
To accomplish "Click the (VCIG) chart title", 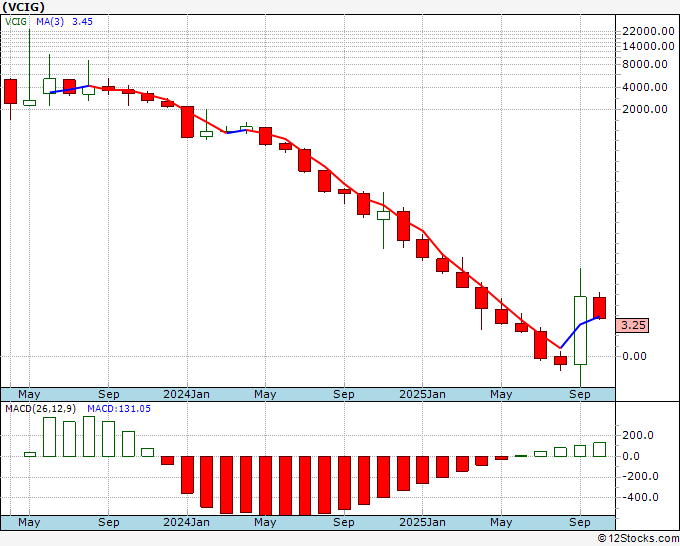I will coord(23,7).
